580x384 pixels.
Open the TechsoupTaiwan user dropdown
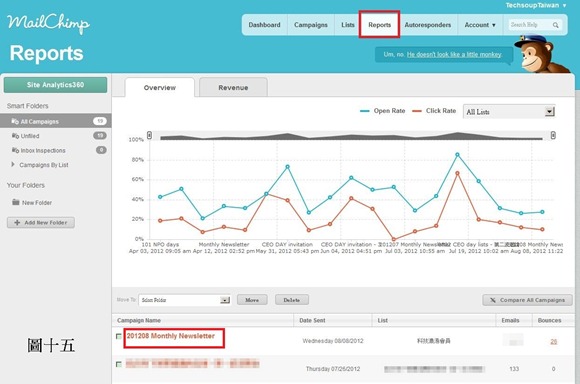[536, 5]
